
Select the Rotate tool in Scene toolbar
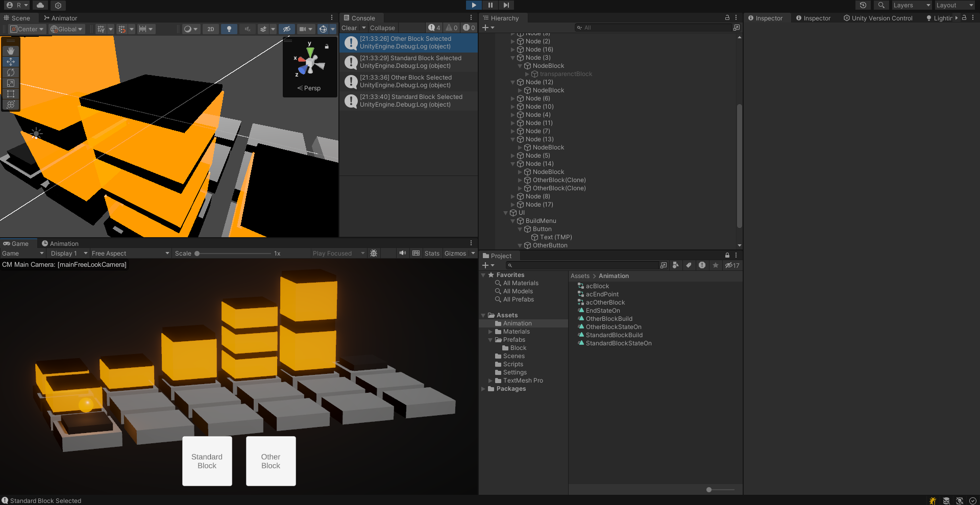(x=11, y=72)
